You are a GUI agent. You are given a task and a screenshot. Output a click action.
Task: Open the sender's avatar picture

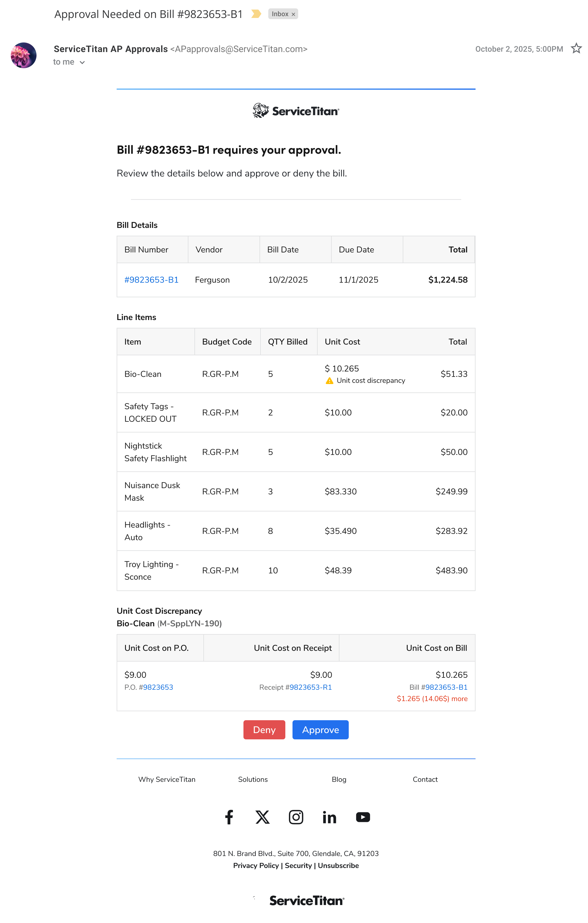coord(24,55)
